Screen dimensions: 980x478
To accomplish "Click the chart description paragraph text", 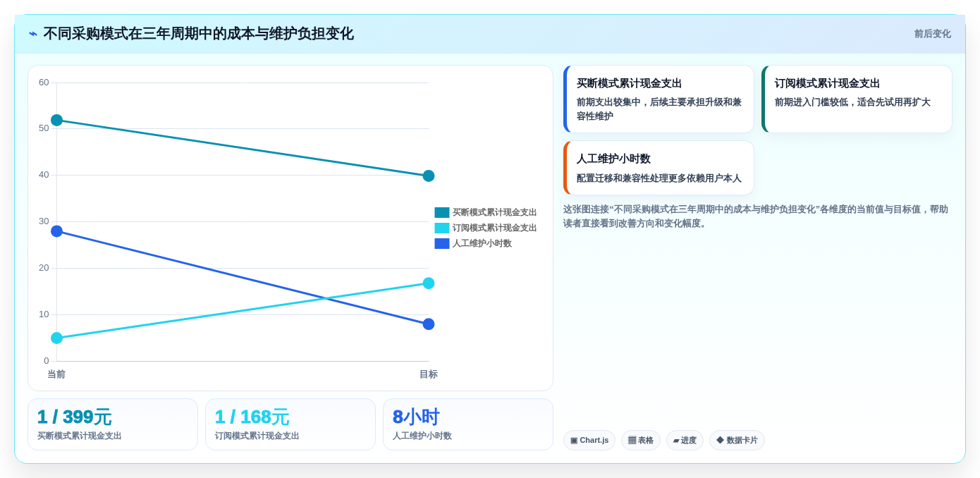I will pyautogui.click(x=756, y=216).
